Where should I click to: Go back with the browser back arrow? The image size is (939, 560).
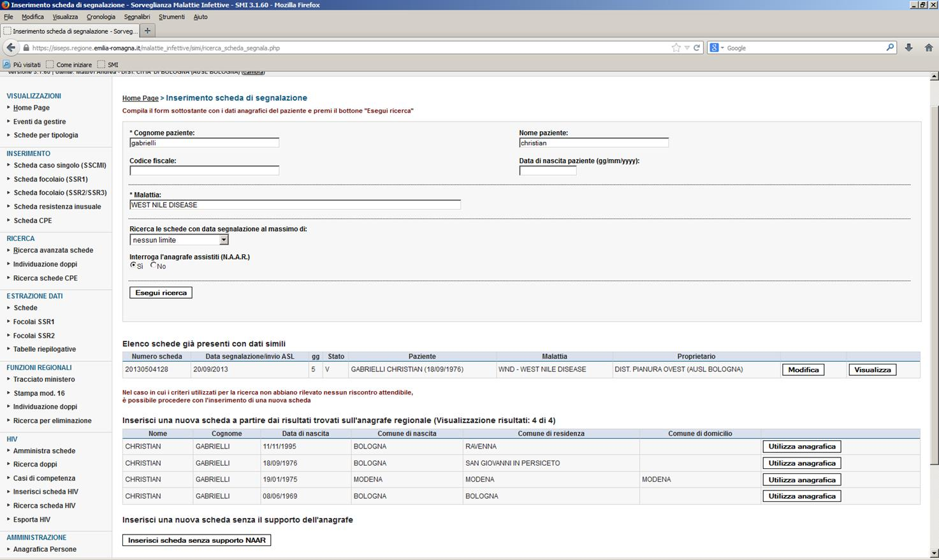[x=10, y=48]
